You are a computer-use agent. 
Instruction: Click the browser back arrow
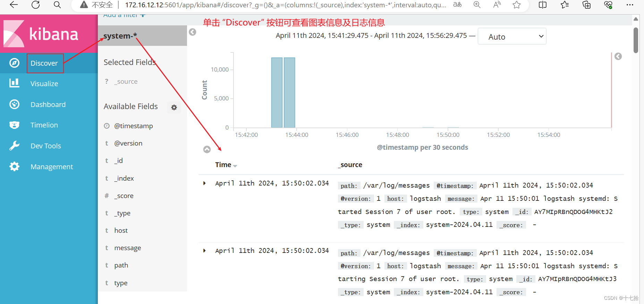14,5
